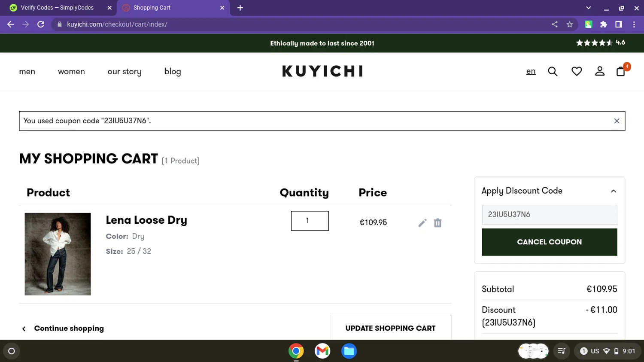The image size is (644, 362).
Task: Click the quantity field for Lena Loose Dry
Action: point(310,221)
